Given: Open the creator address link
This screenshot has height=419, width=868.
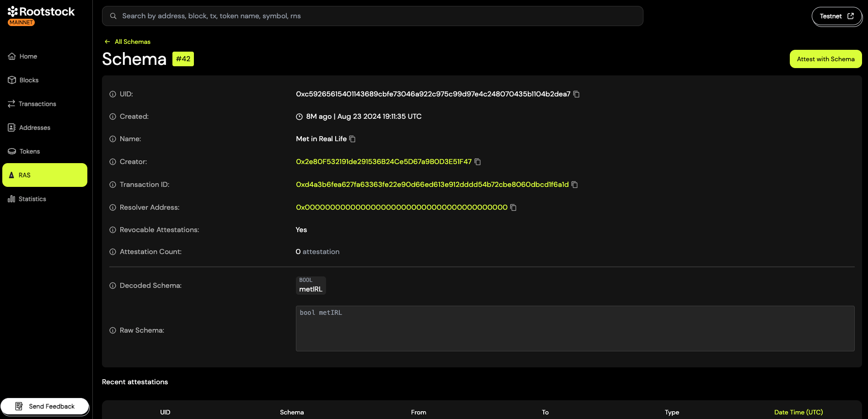Looking at the screenshot, I should (383, 162).
